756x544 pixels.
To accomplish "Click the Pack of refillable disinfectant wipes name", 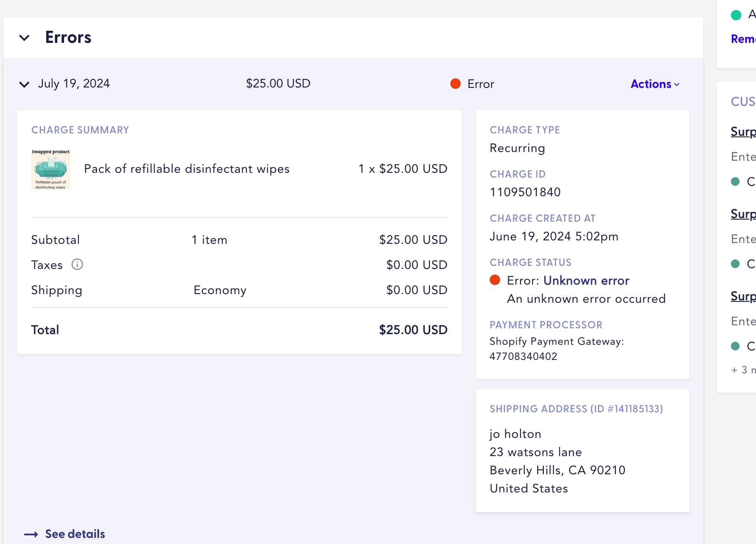I will 187,169.
